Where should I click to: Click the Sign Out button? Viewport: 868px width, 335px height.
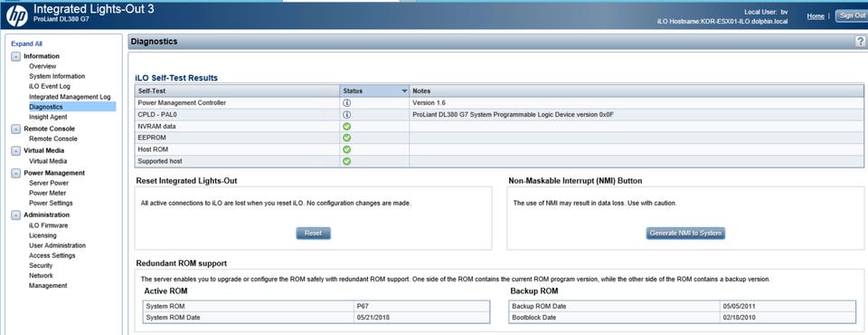(x=852, y=15)
